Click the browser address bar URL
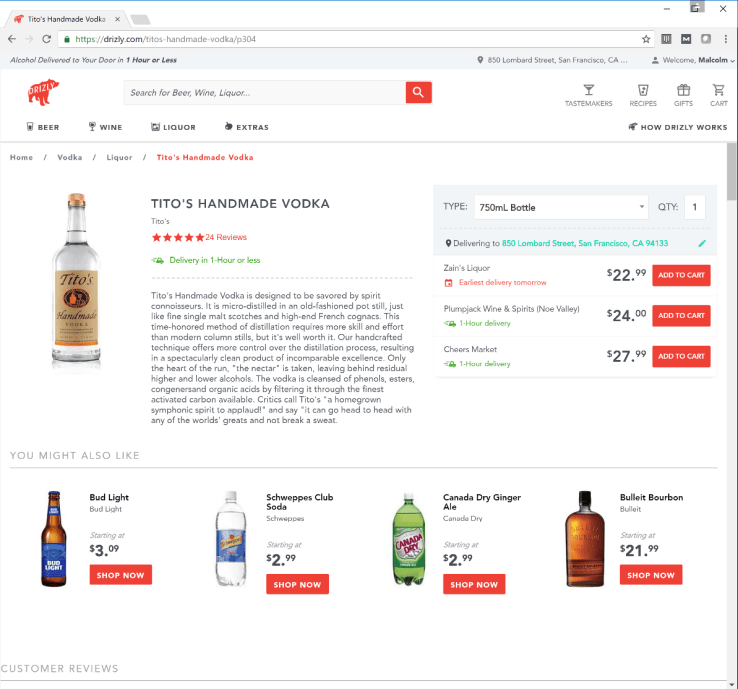The image size is (738, 689). pyautogui.click(x=166, y=39)
